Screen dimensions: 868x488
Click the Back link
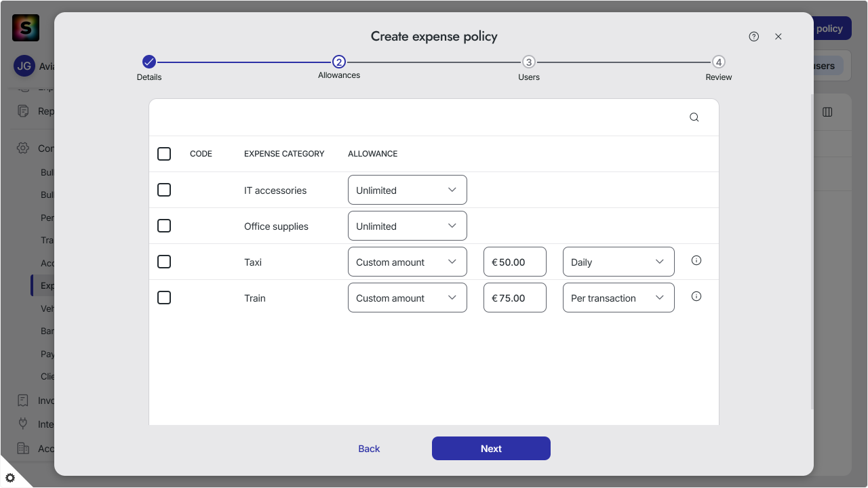369,449
